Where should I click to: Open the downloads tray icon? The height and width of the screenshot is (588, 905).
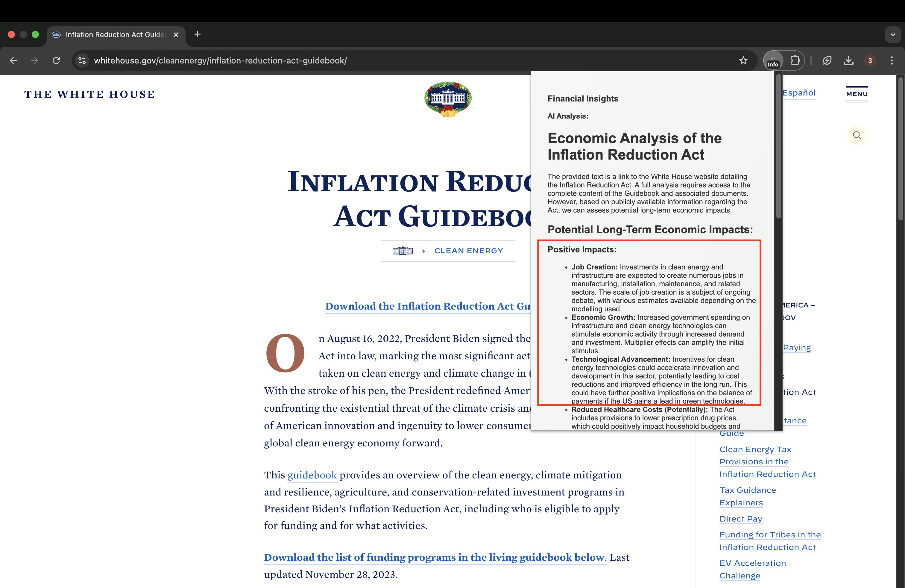[848, 60]
